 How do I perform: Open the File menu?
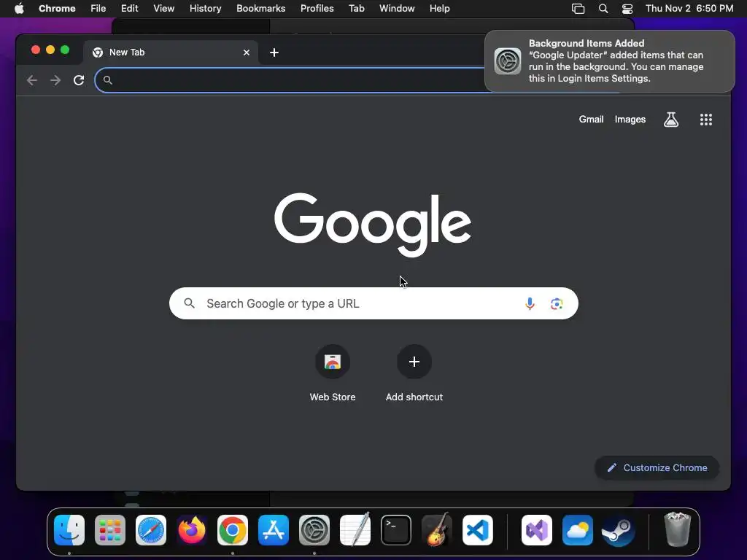98,9
